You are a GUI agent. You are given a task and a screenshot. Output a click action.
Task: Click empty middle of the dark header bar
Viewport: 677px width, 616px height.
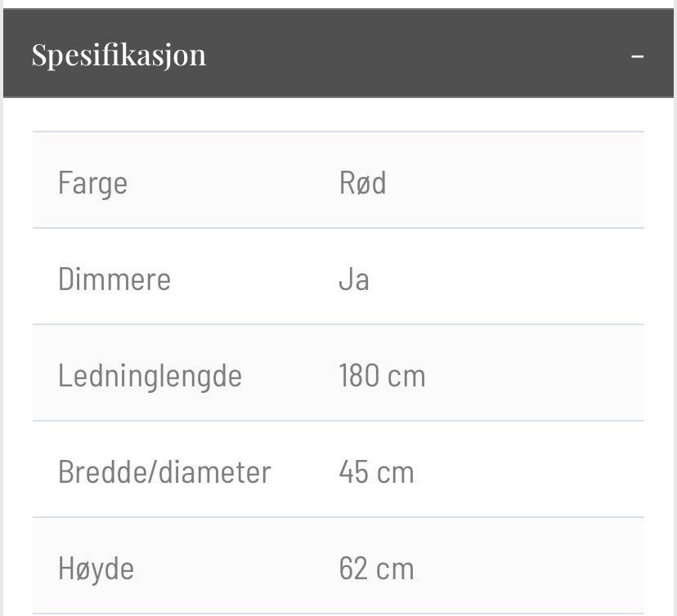[x=409, y=55]
